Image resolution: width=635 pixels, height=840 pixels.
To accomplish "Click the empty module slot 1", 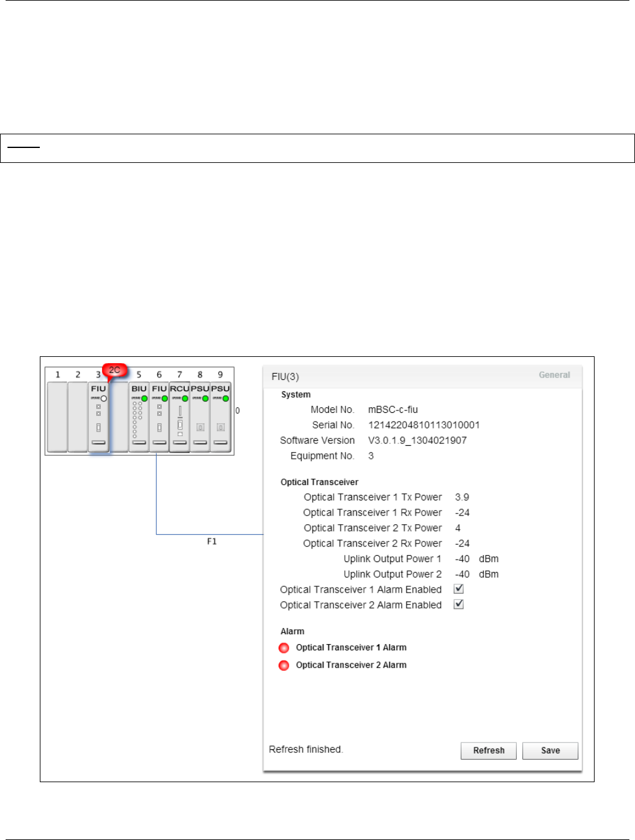I will click(57, 417).
